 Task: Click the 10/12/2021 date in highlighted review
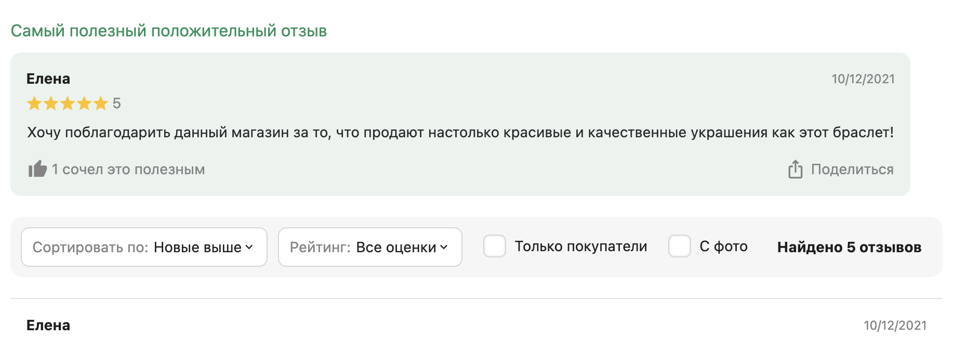[863, 79]
